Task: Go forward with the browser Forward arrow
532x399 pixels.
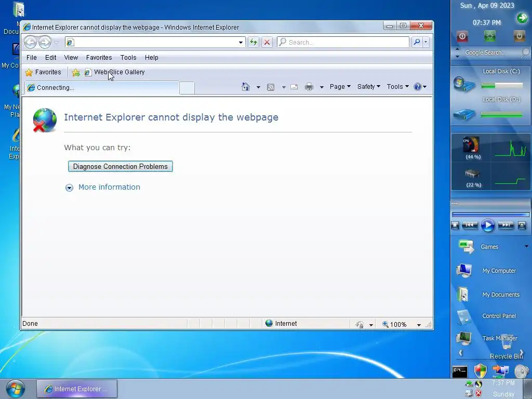Action: pyautogui.click(x=45, y=43)
